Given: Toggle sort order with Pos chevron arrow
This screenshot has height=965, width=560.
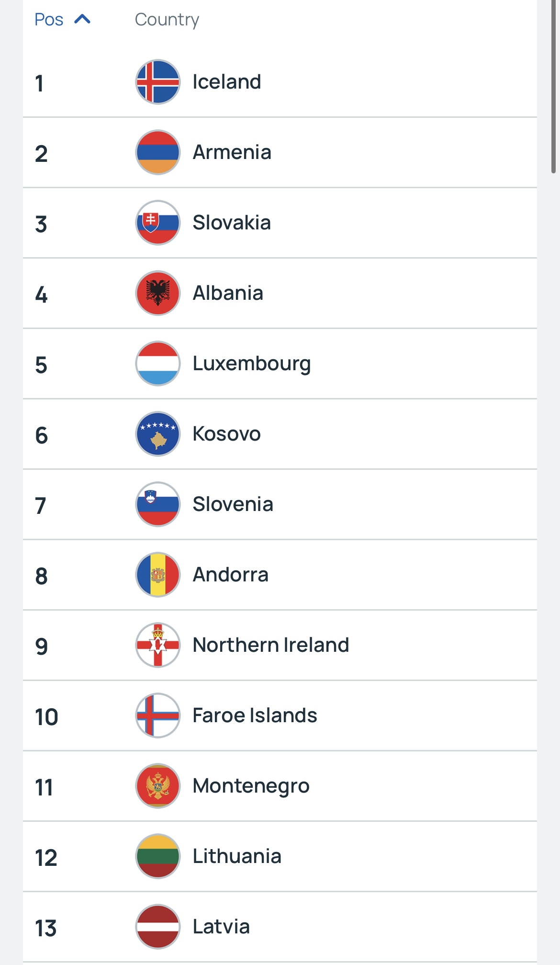Looking at the screenshot, I should (x=82, y=19).
